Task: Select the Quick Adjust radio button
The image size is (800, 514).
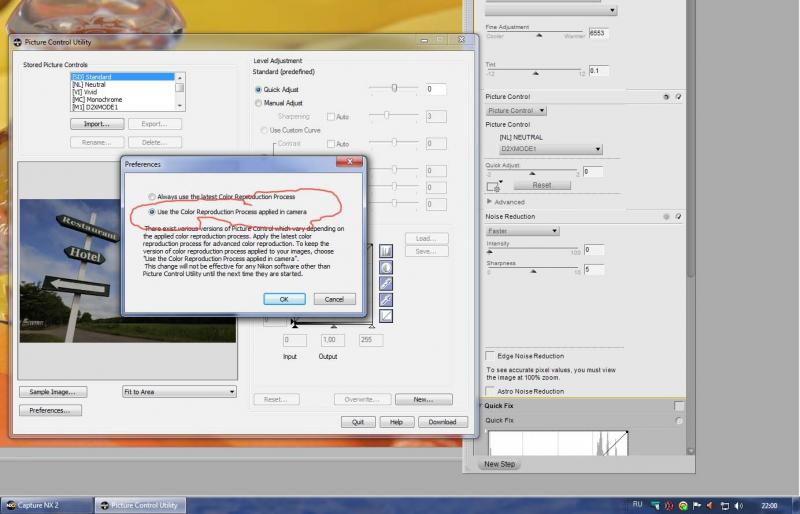Action: pyautogui.click(x=258, y=89)
